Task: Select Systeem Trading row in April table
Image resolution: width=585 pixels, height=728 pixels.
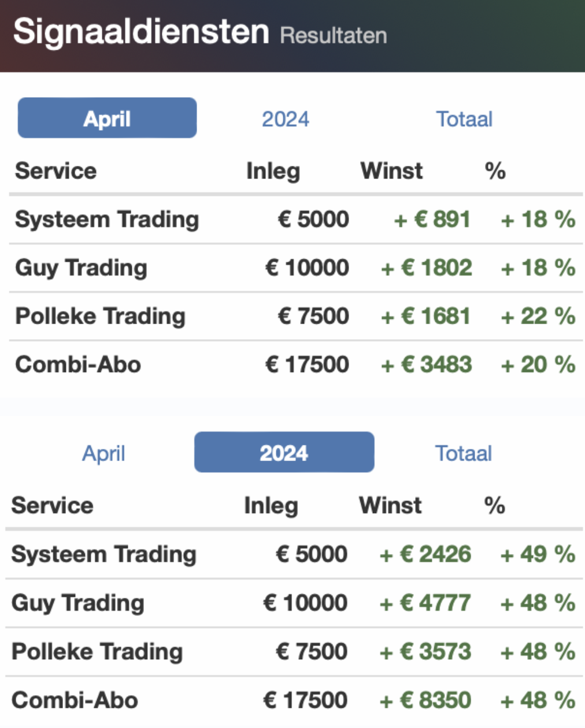Action: [x=295, y=220]
